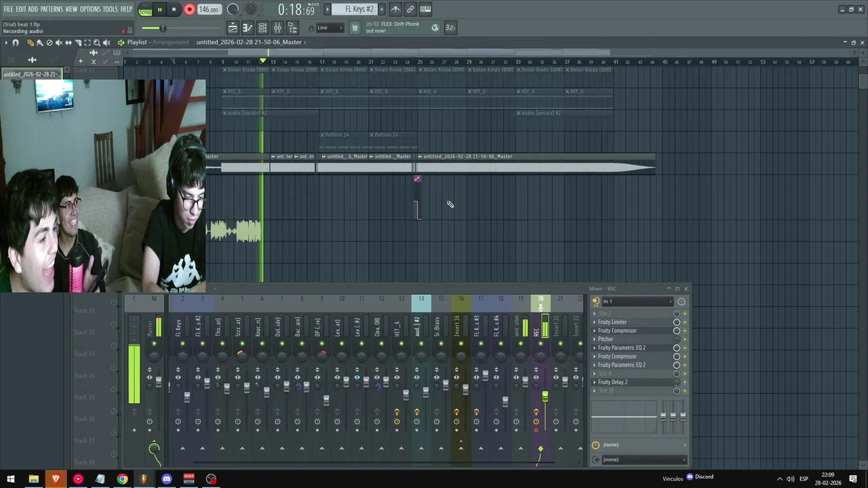This screenshot has width=868, height=488.
Task: Mute the REC mixer track LED
Action: tap(540, 344)
